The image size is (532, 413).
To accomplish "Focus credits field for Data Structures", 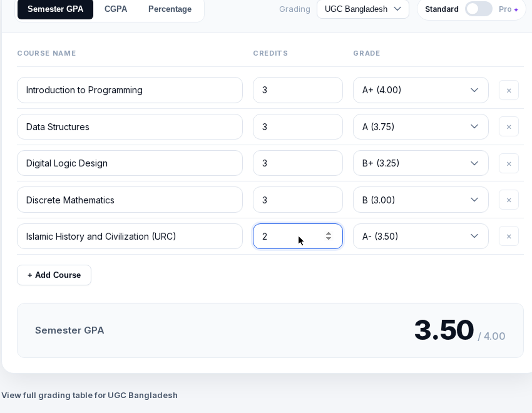I will point(298,127).
